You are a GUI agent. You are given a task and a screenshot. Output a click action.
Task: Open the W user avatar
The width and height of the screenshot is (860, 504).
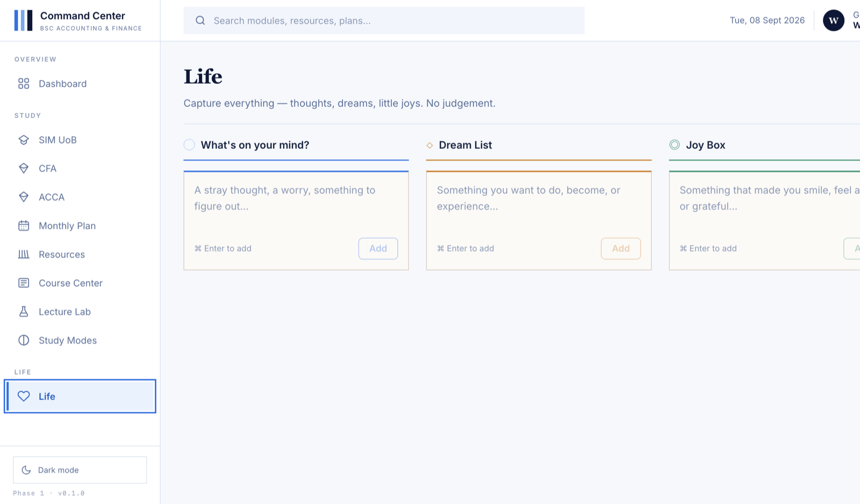pos(834,20)
